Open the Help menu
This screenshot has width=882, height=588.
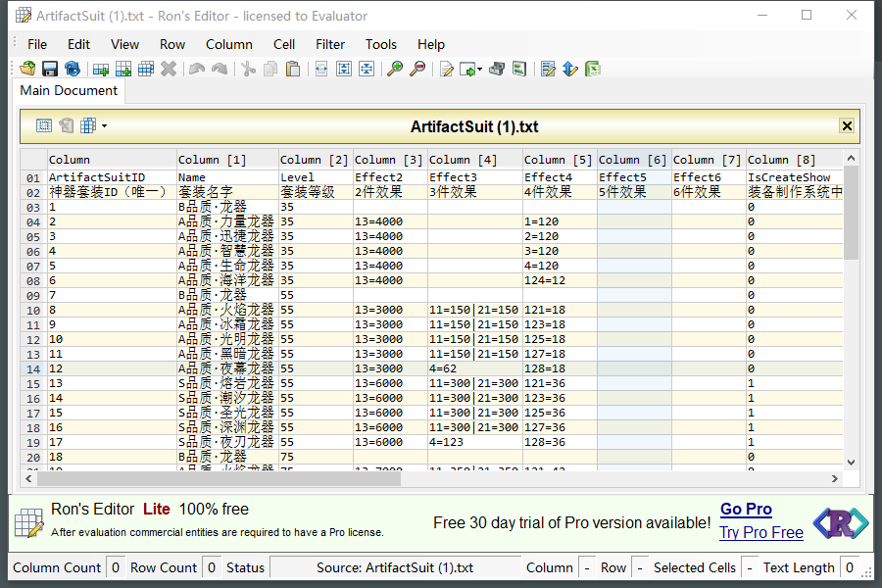click(431, 44)
